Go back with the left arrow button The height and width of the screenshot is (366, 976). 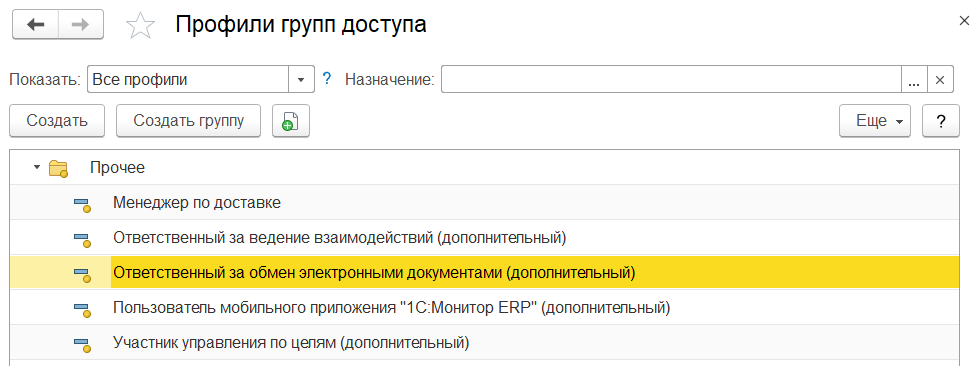tap(36, 24)
